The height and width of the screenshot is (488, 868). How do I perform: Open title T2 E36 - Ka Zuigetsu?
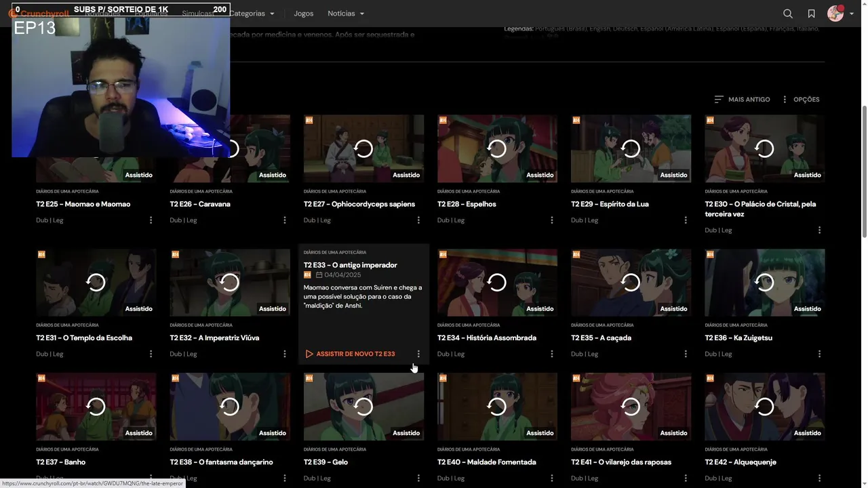pyautogui.click(x=738, y=338)
